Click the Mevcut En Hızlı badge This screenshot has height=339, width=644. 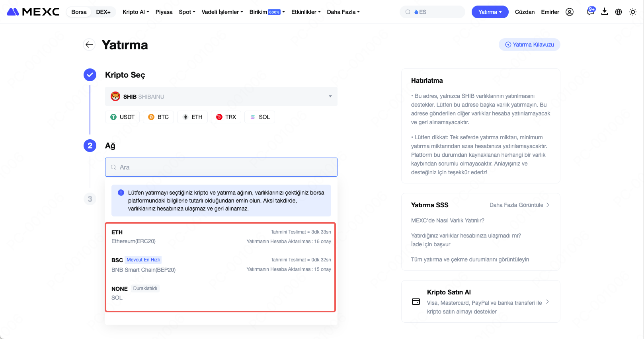point(143,260)
